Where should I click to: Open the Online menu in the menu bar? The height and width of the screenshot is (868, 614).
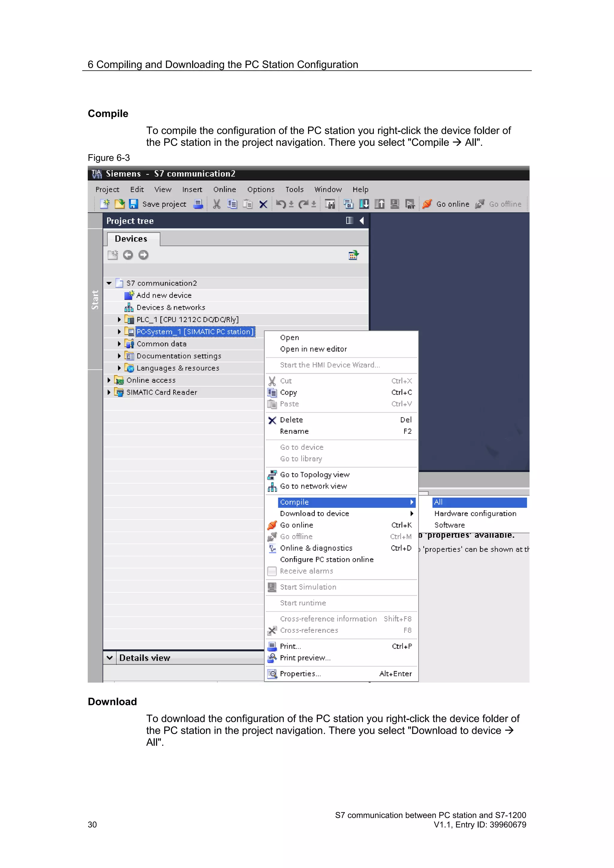[x=224, y=189]
